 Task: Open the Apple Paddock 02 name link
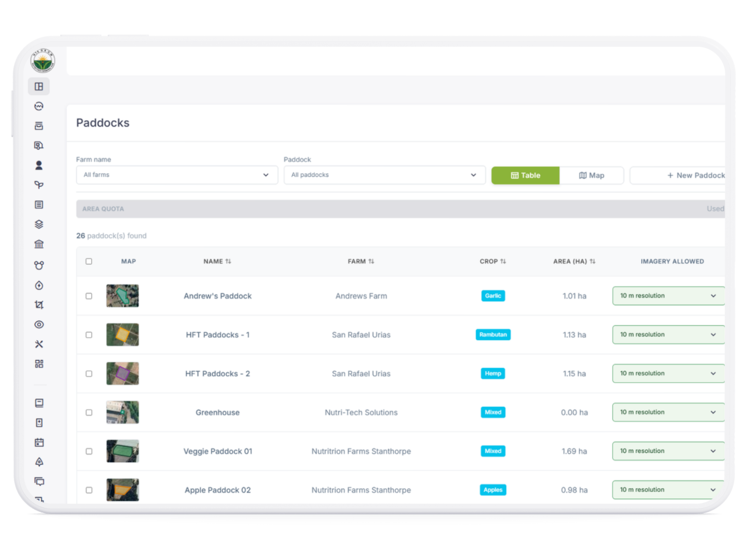click(218, 490)
